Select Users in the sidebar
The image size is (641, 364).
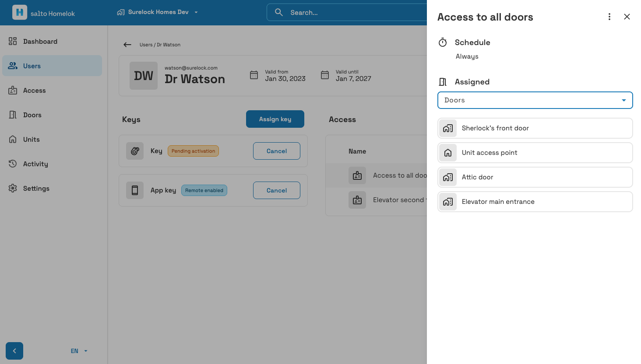coord(52,66)
